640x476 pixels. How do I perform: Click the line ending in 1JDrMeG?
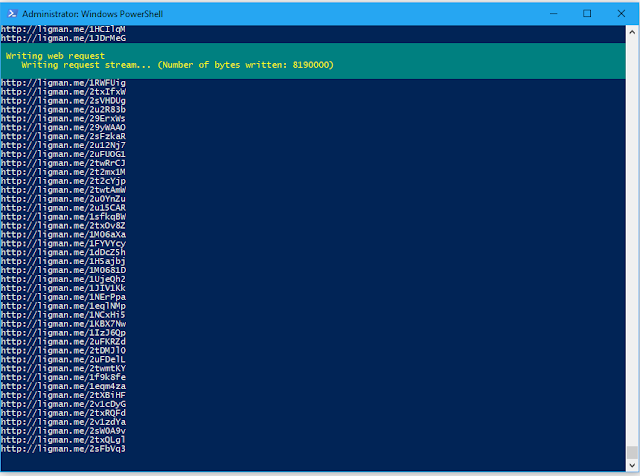tap(63, 38)
